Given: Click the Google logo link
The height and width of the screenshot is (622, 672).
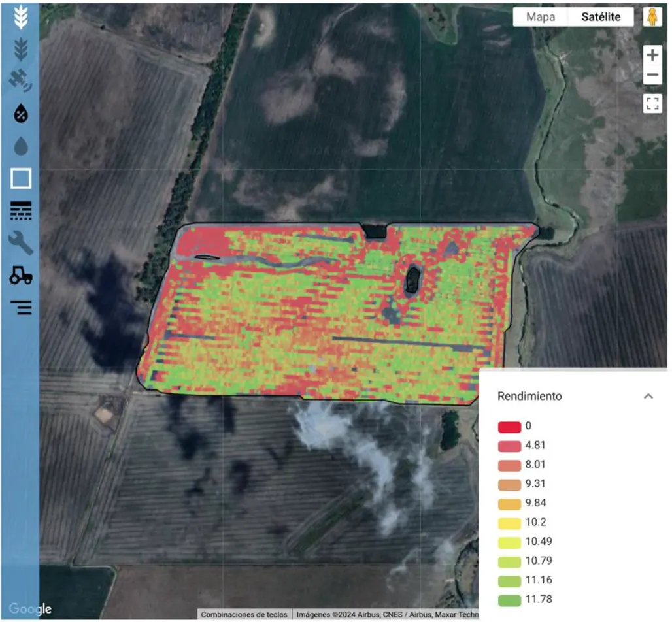Looking at the screenshot, I should 30,608.
